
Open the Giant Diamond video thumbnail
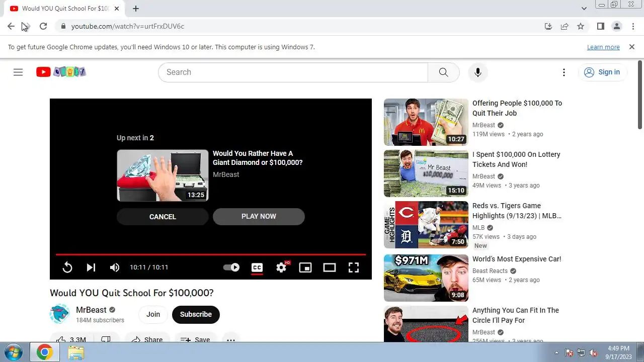(x=163, y=175)
